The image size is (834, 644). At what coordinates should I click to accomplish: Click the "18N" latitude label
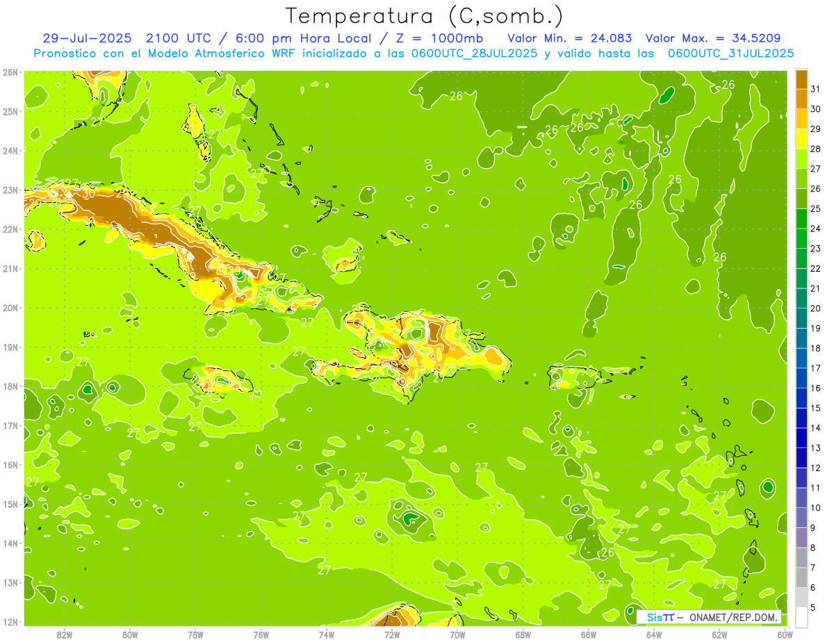(x=10, y=386)
